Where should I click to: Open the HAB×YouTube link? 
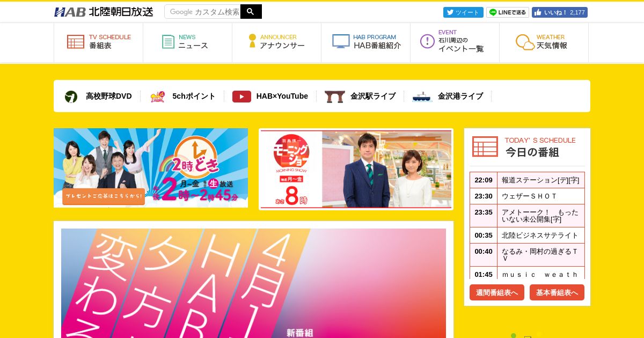click(282, 97)
